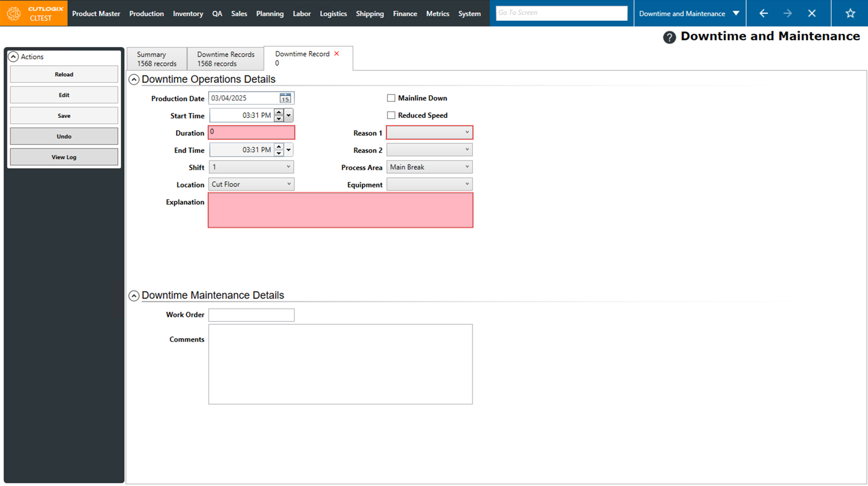Add screen to favorites with star icon
The image size is (868, 486).
tap(850, 13)
